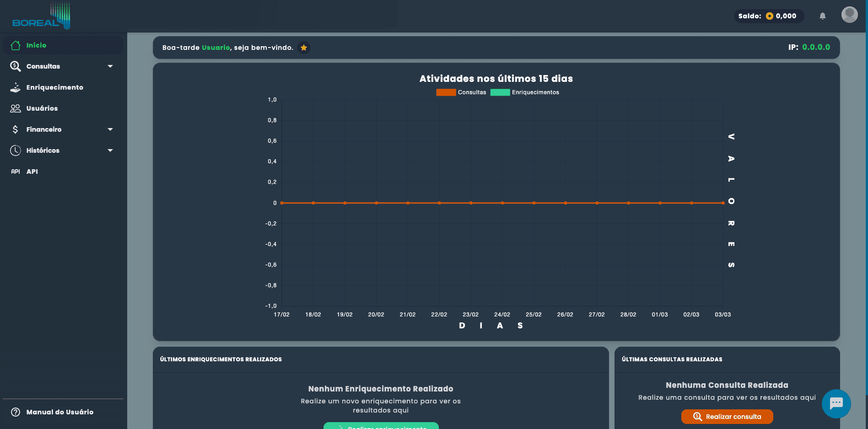Open the user avatar profile menu
The width and height of the screenshot is (868, 429).
849,15
